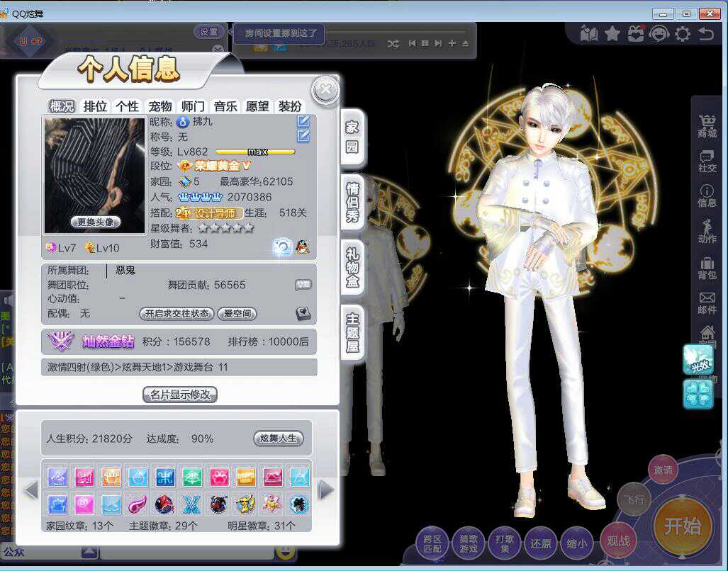Edit nickname with pencil icon
Viewport: 728px width, 571px height.
(303, 121)
